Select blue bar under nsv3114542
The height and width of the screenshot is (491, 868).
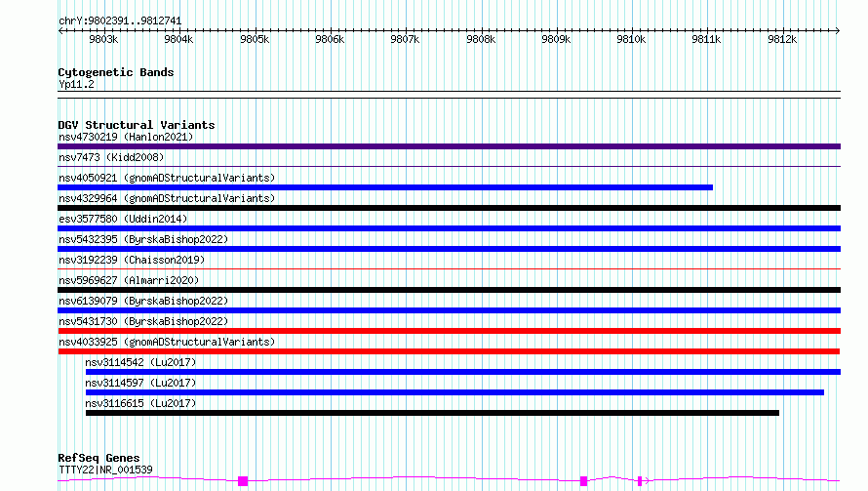tap(463, 372)
